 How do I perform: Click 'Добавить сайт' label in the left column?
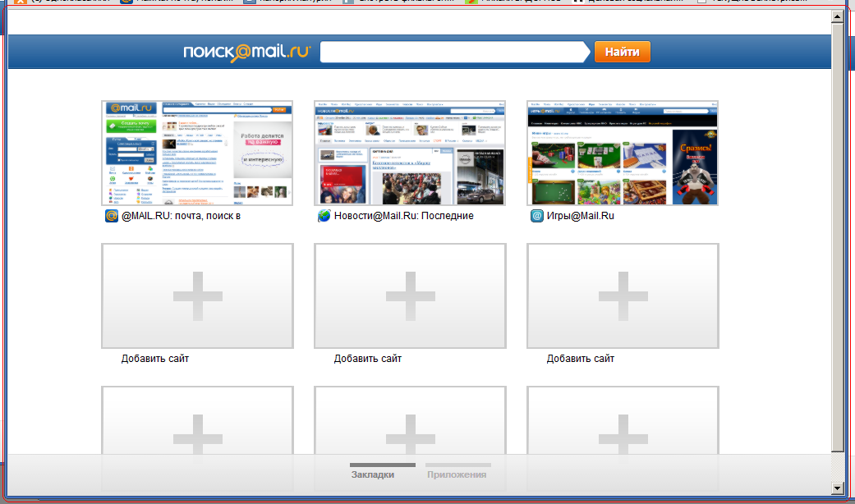[x=155, y=359]
